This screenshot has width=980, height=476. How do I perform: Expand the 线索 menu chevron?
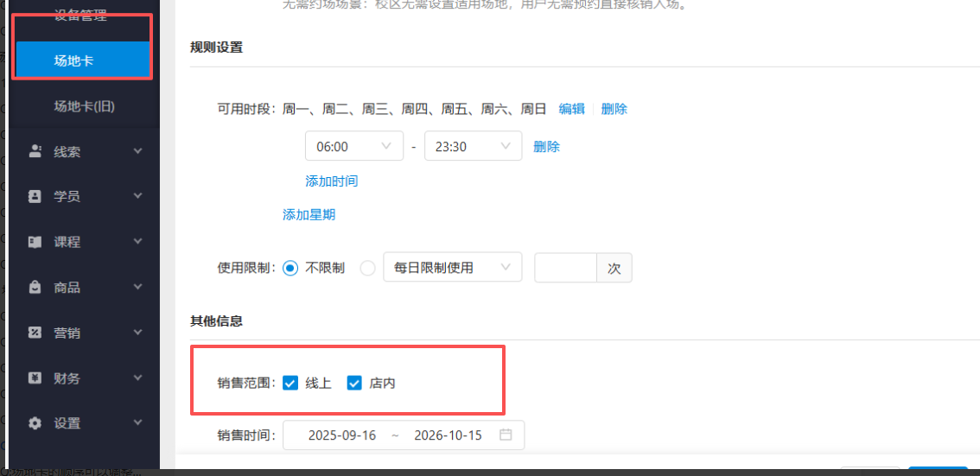click(137, 151)
